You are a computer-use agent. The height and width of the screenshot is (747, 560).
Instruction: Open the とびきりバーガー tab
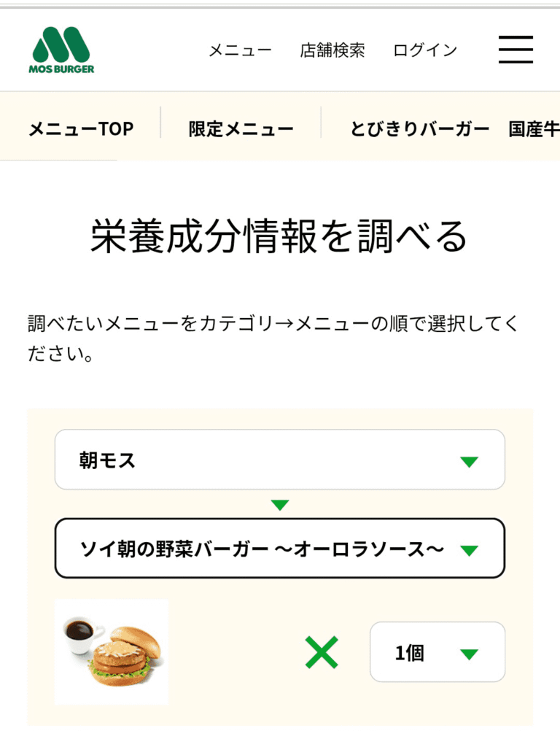419,129
